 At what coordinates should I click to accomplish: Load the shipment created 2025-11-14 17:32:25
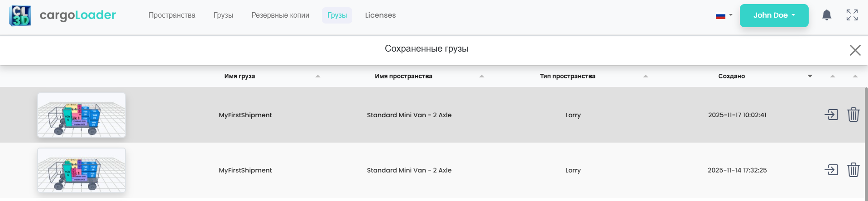[831, 170]
